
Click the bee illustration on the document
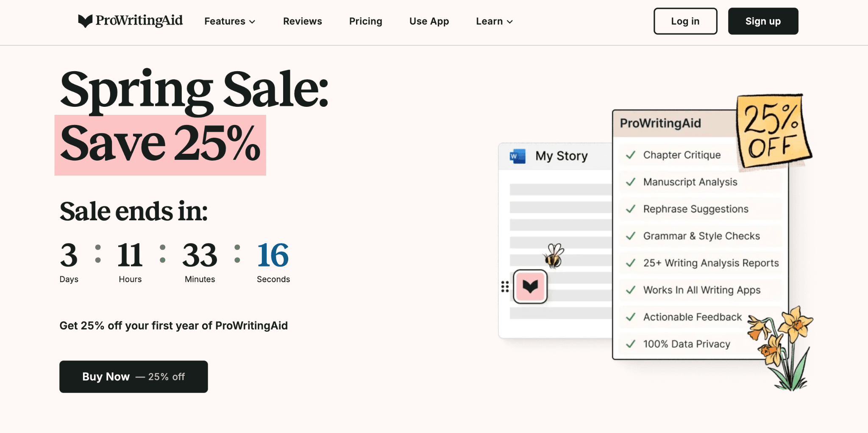point(554,256)
